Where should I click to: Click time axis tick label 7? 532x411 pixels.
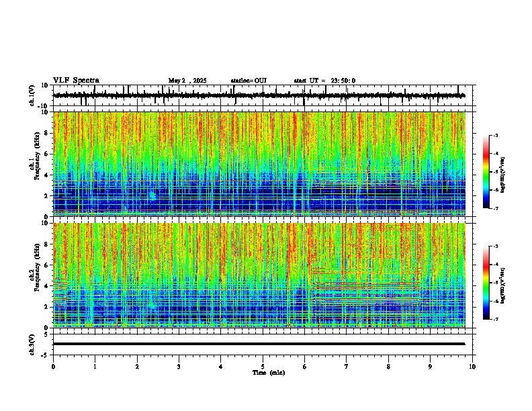(x=347, y=367)
